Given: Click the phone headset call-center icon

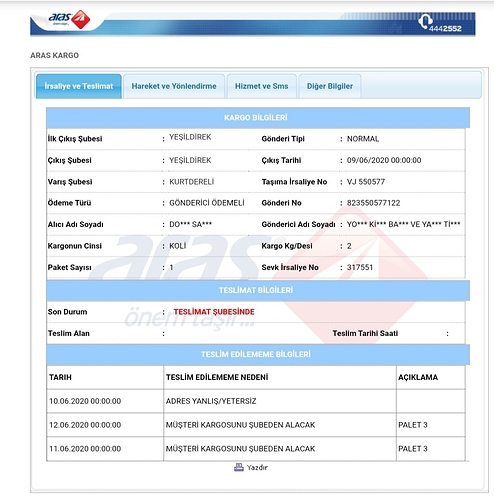Looking at the screenshot, I should (424, 21).
